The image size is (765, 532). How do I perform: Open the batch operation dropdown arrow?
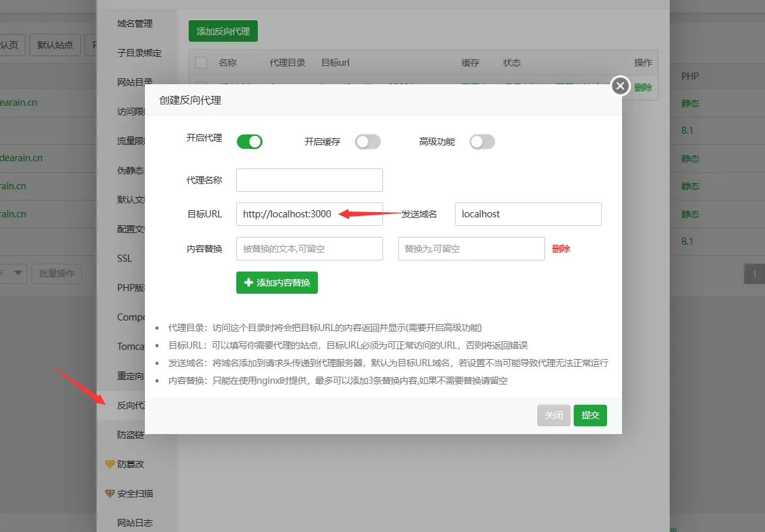(18, 274)
